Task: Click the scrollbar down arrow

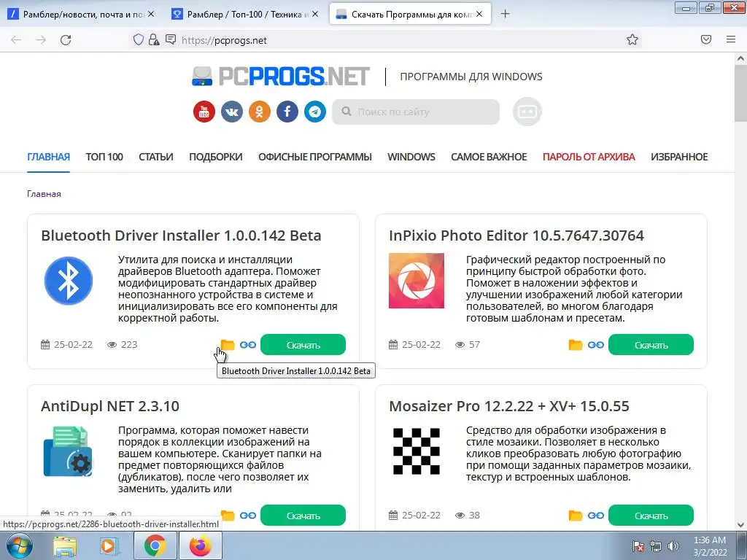Action: click(740, 525)
